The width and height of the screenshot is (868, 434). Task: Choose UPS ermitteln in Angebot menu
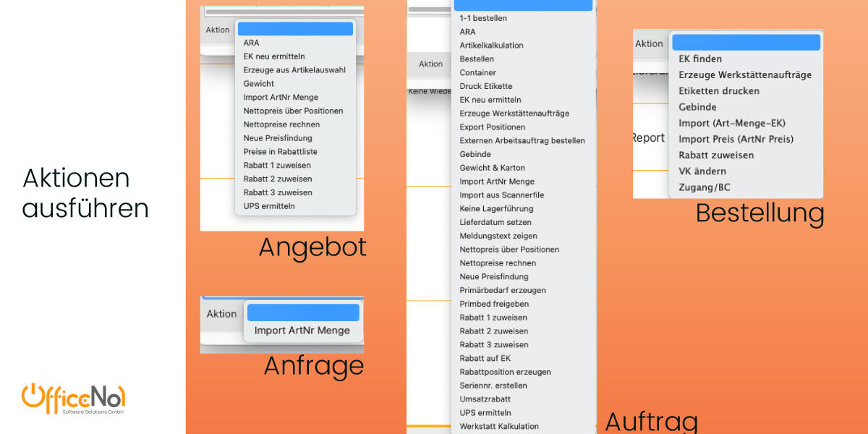pos(269,206)
